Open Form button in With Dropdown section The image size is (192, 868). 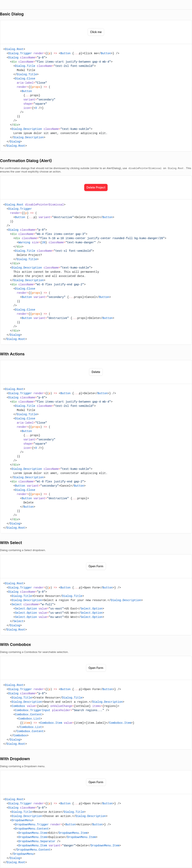[96, 782]
